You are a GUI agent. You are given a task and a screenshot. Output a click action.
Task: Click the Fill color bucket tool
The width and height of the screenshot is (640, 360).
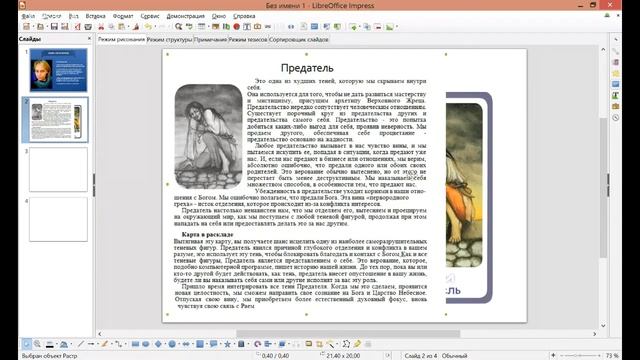(x=64, y=344)
